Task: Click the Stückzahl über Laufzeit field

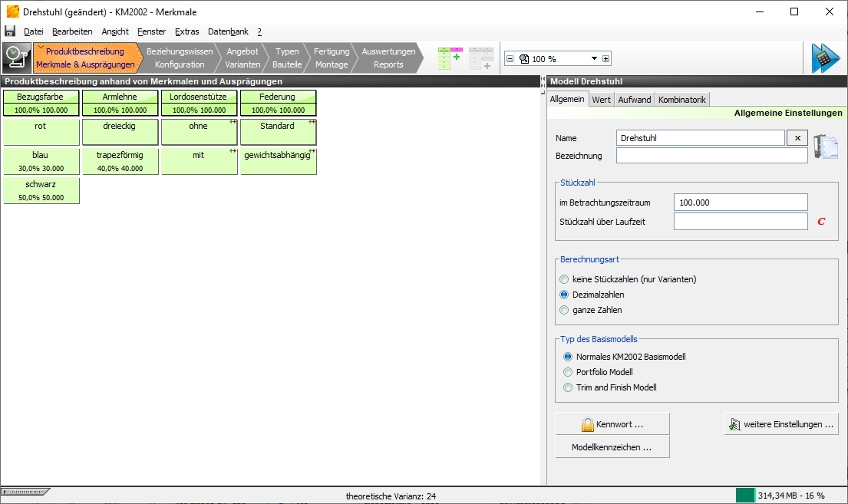Action: [741, 222]
